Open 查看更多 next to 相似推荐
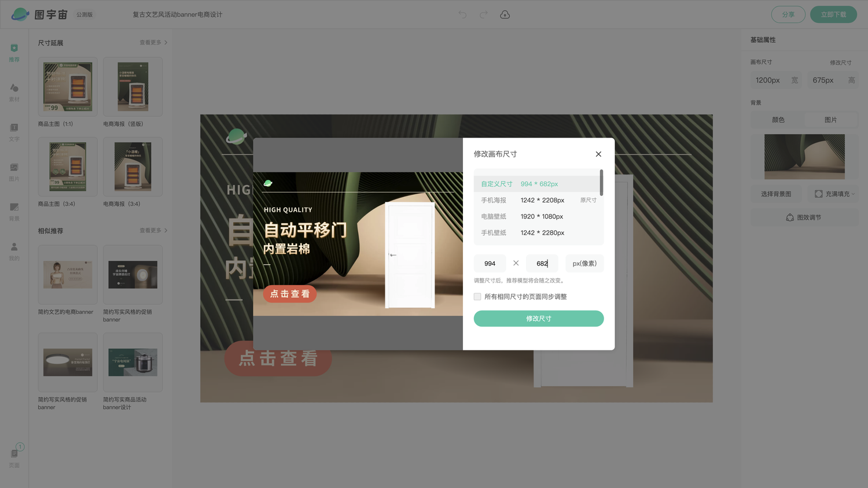868x488 pixels. tap(153, 230)
